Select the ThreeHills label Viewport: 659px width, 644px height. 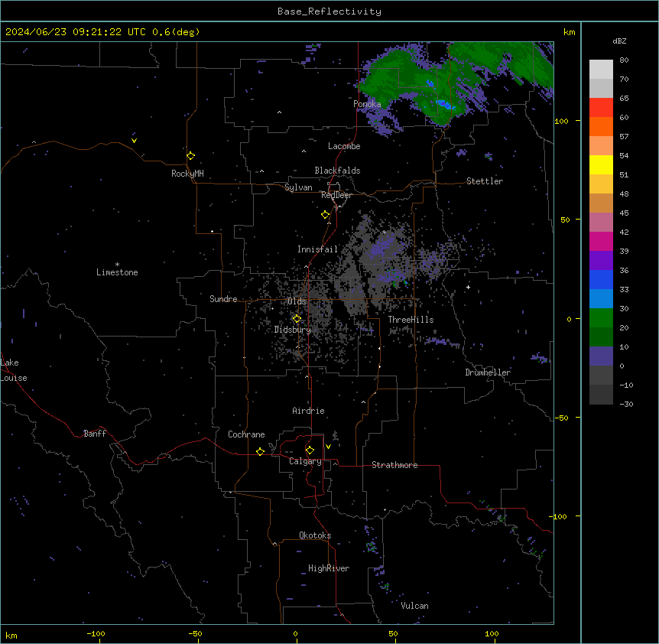click(x=411, y=320)
